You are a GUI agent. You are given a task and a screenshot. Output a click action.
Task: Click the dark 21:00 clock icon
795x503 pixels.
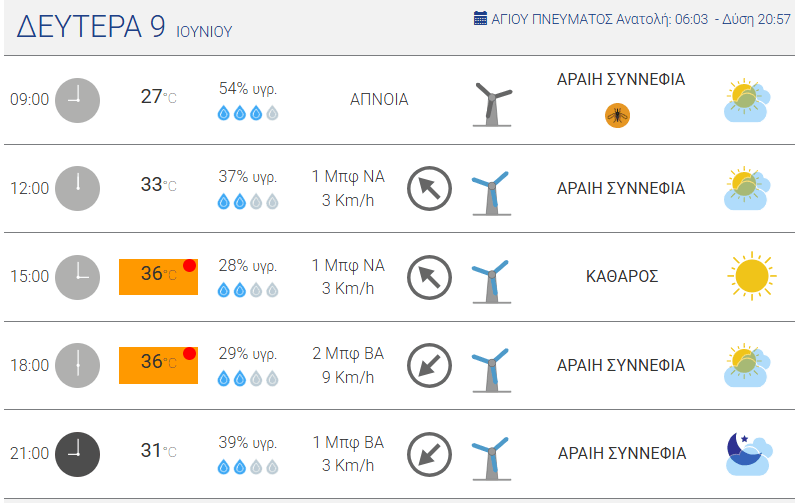click(78, 454)
